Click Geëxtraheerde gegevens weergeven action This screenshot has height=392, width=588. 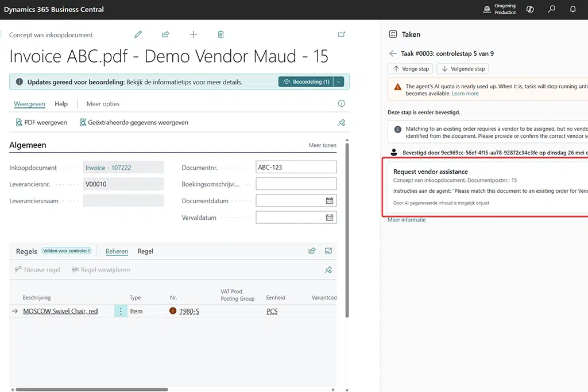134,123
